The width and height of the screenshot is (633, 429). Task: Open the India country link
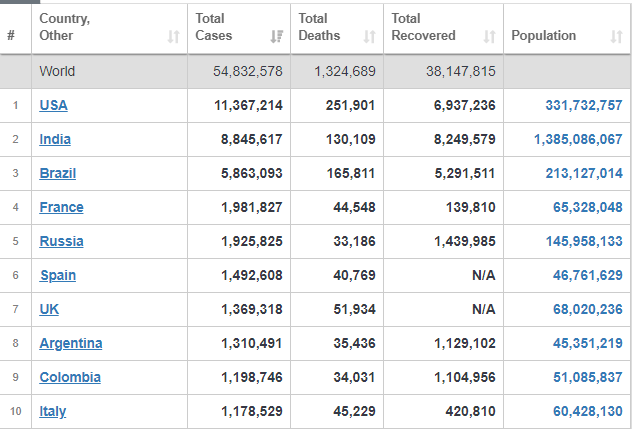[55, 139]
